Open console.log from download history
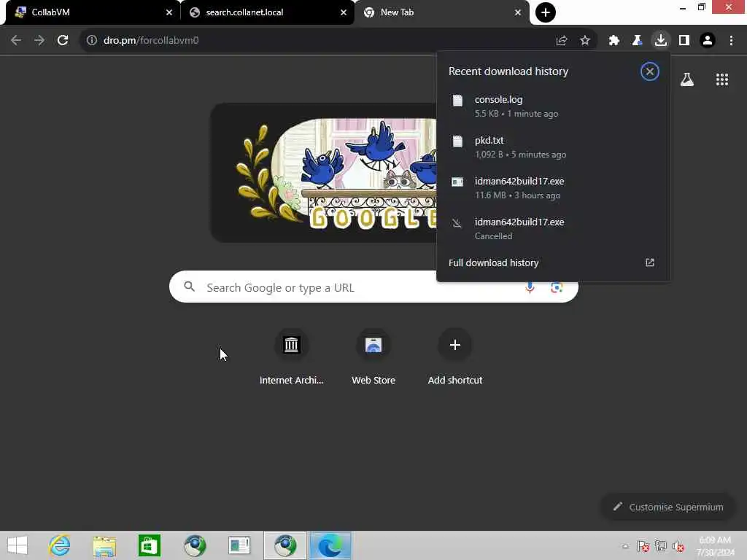This screenshot has height=560, width=747. point(553,106)
